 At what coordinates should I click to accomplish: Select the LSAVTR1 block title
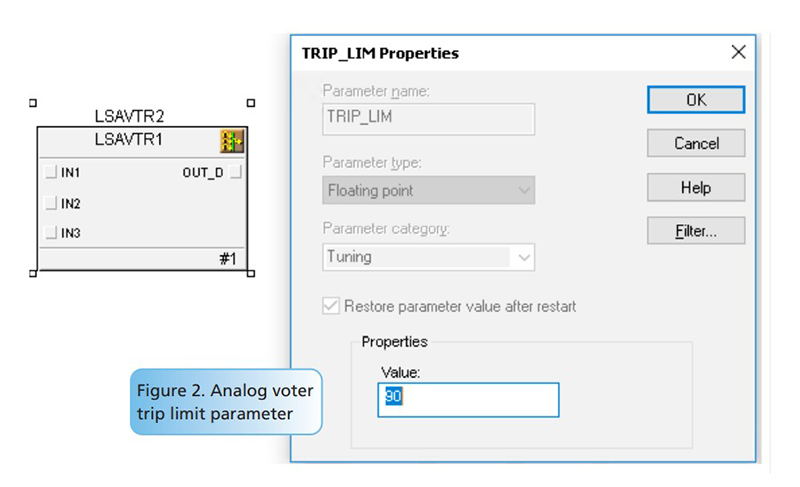128,140
